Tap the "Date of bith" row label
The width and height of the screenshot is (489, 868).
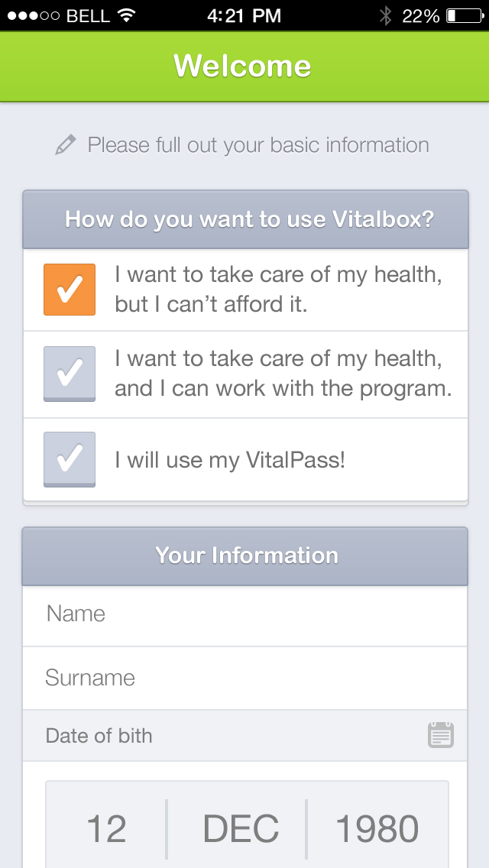tap(99, 736)
